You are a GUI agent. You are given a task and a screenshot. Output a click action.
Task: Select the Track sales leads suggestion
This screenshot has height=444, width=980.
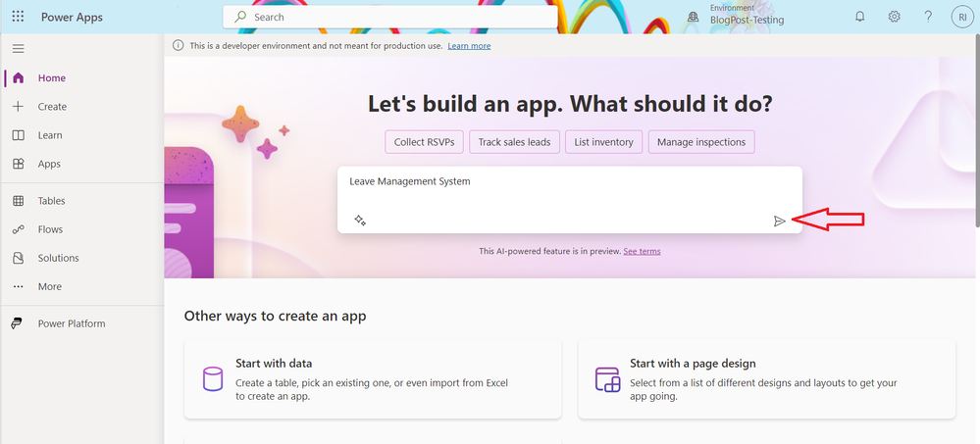514,142
